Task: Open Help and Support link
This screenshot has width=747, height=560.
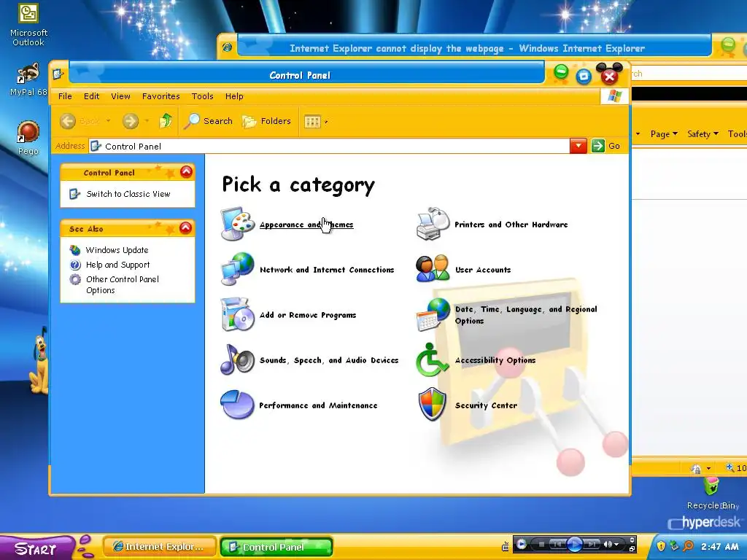Action: (x=117, y=265)
